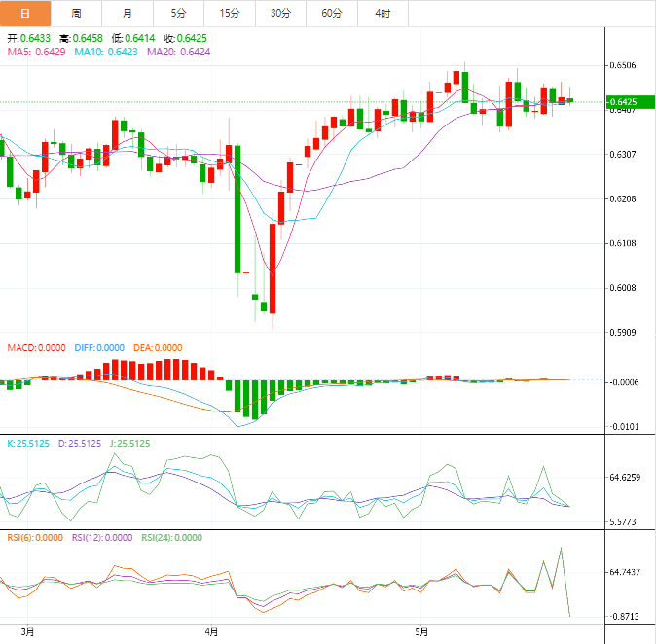The image size is (656, 644).
Task: Click the MA10: 0.6423 label
Action: [x=106, y=52]
